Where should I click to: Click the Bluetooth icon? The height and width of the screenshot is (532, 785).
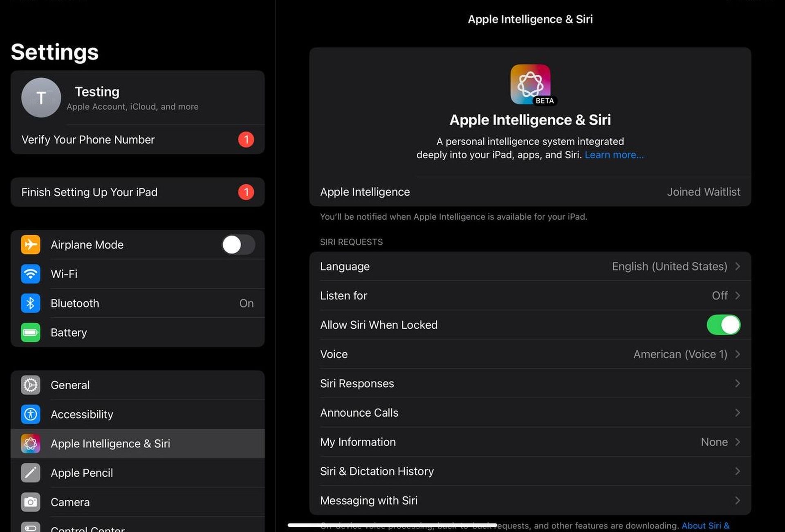coord(31,303)
